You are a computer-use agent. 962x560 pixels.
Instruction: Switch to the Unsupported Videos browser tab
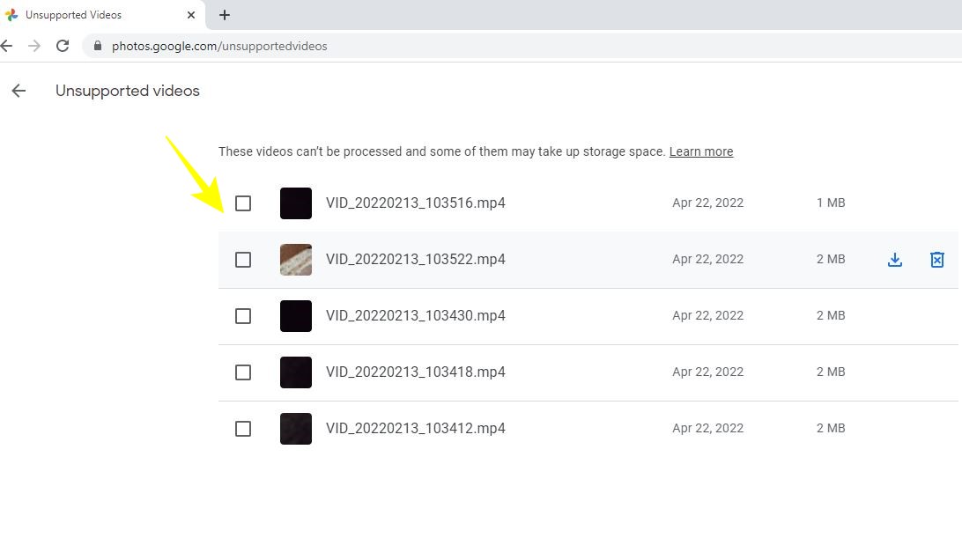coord(97,14)
